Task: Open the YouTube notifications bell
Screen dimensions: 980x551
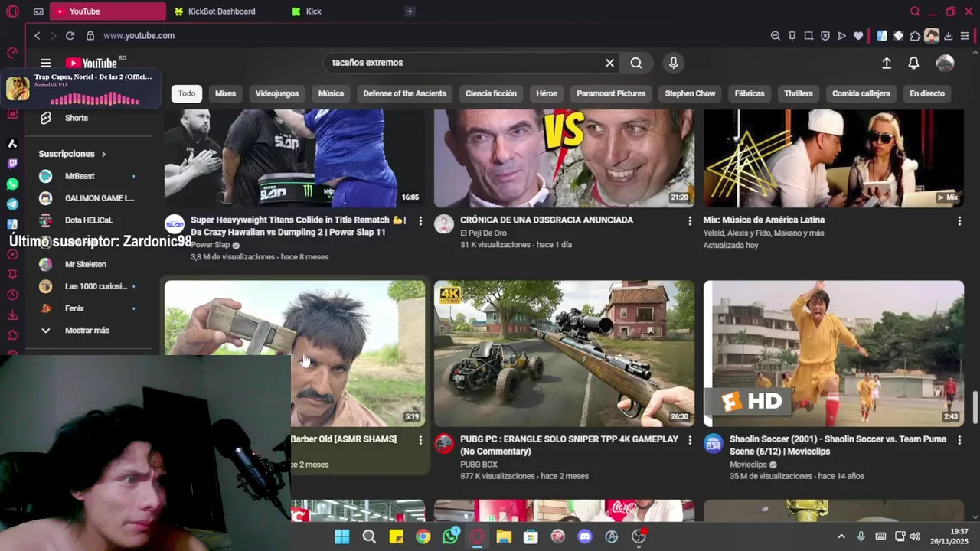Action: coord(913,64)
